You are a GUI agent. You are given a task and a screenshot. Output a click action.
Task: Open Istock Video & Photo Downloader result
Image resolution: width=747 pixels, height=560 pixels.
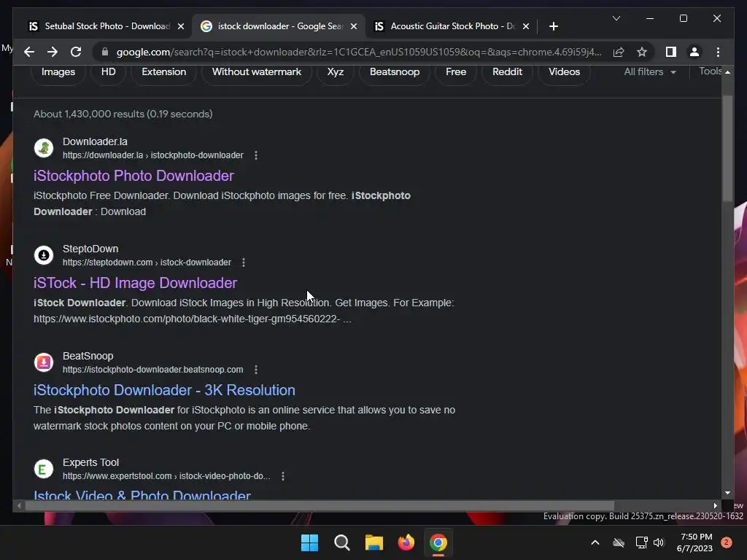coord(142,494)
